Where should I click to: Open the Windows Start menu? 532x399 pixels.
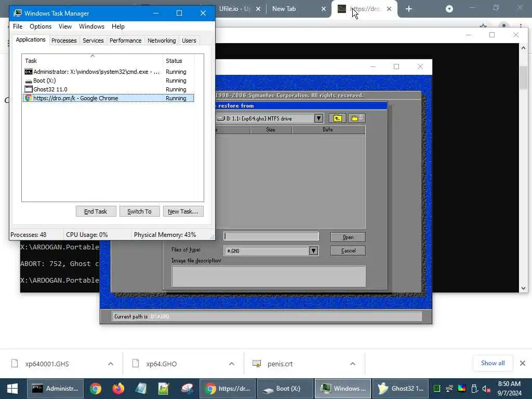12,389
